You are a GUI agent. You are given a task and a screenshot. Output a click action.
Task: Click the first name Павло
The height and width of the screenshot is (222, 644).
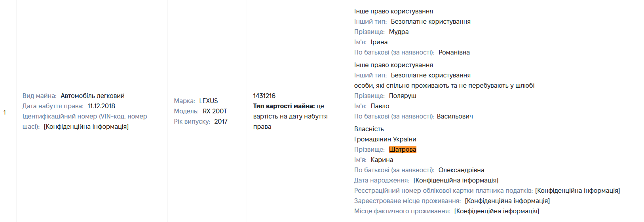coord(380,106)
